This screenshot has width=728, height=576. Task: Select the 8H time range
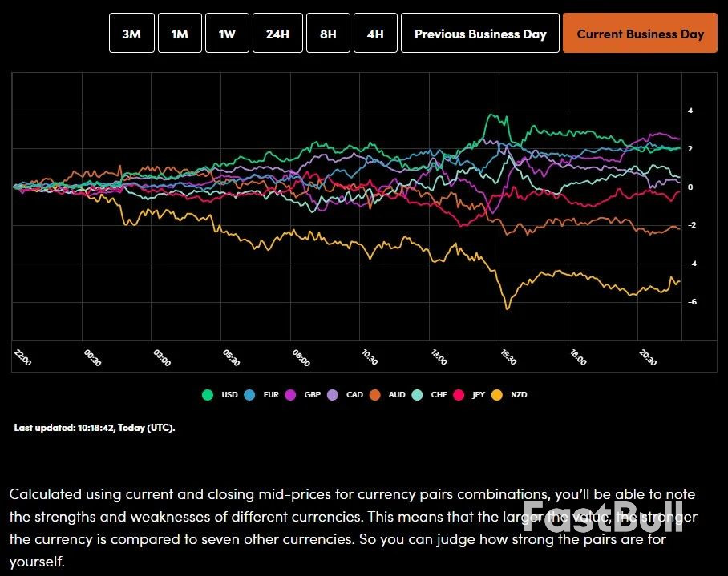[328, 33]
